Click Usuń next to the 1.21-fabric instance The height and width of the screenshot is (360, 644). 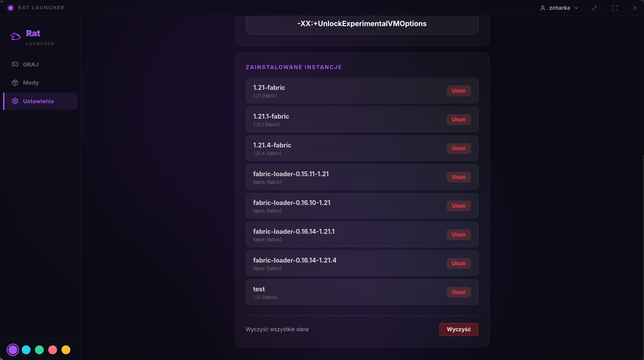point(459,90)
